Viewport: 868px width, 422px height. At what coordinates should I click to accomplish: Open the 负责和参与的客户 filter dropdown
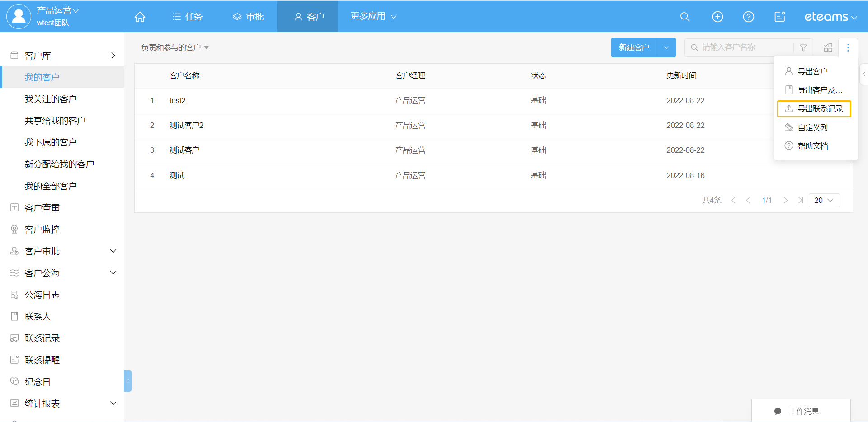coord(175,47)
